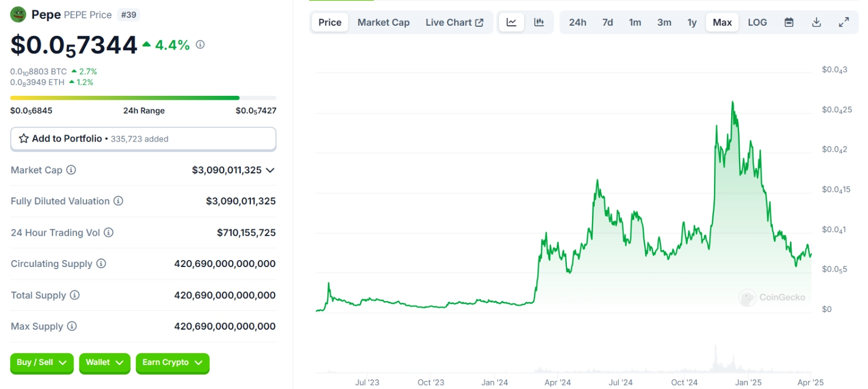Click Add to Portfolio button
This screenshot has width=868, height=389.
(143, 139)
